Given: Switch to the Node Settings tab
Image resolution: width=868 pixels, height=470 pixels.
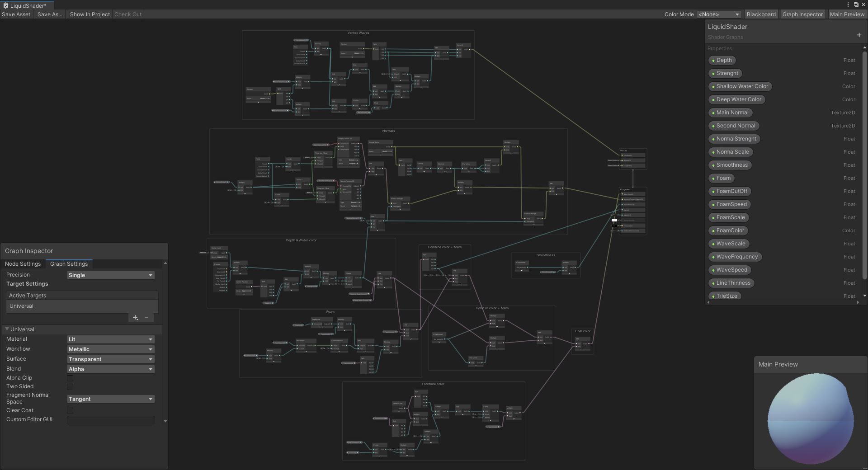Looking at the screenshot, I should pos(23,264).
